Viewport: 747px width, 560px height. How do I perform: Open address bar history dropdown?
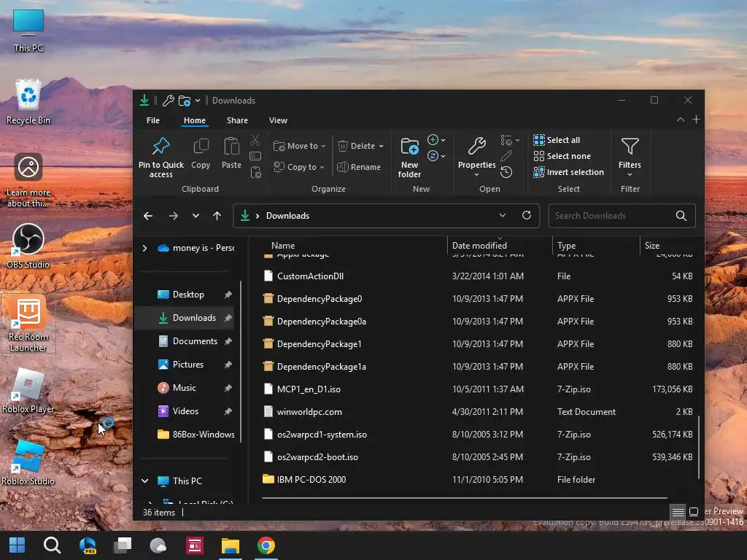503,215
